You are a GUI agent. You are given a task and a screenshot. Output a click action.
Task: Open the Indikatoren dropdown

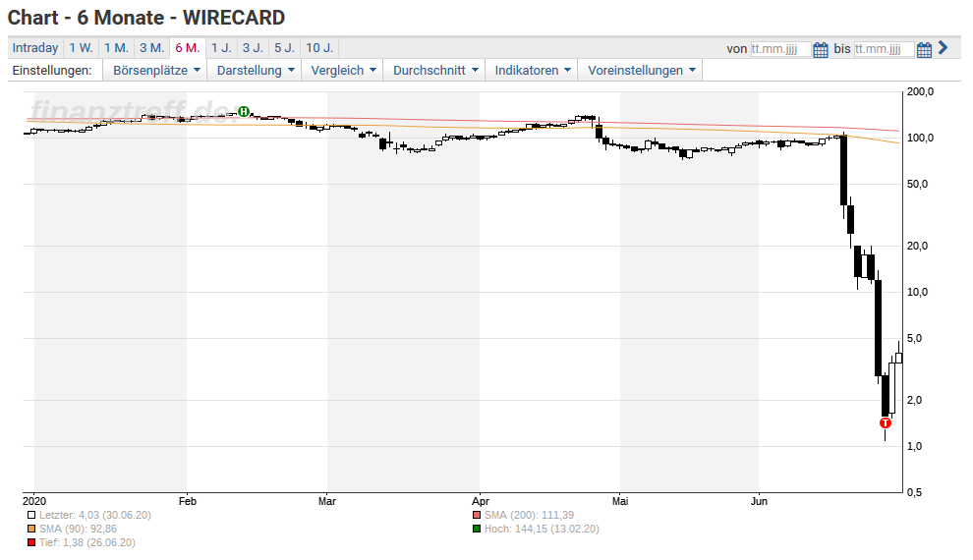(x=533, y=70)
